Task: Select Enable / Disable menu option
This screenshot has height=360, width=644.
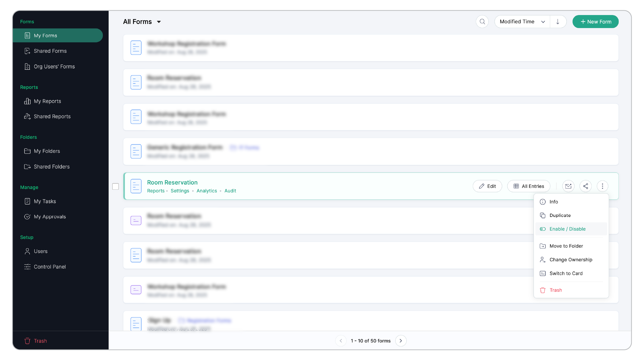Action: [567, 229]
